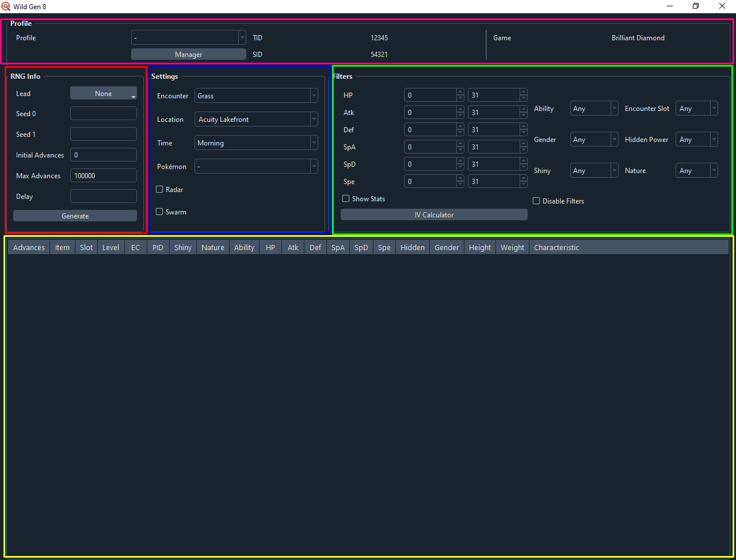Sort by the Advances column header
Image resolution: width=736 pixels, height=560 pixels.
[29, 248]
